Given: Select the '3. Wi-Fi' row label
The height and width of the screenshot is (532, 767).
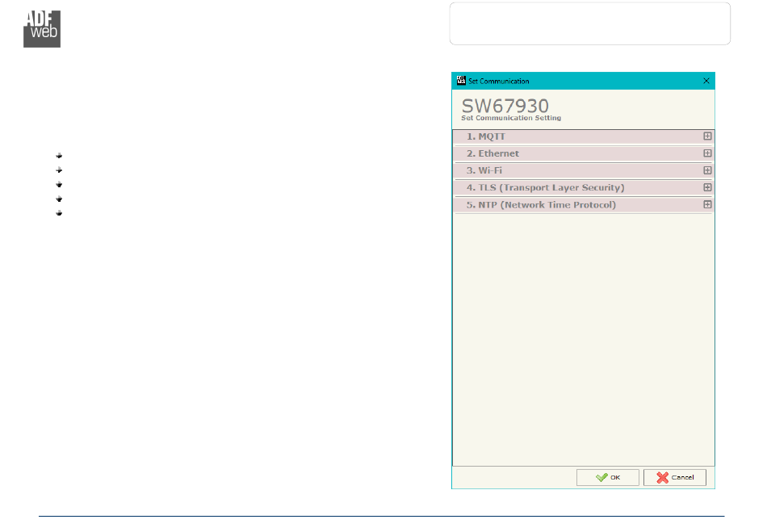Looking at the screenshot, I should click(484, 170).
